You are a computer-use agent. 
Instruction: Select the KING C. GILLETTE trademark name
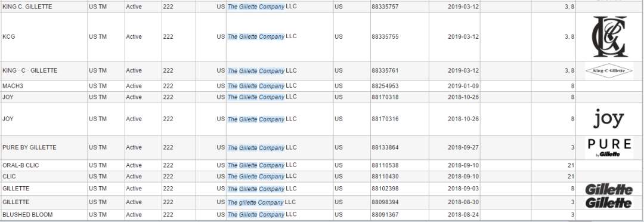pos(27,7)
